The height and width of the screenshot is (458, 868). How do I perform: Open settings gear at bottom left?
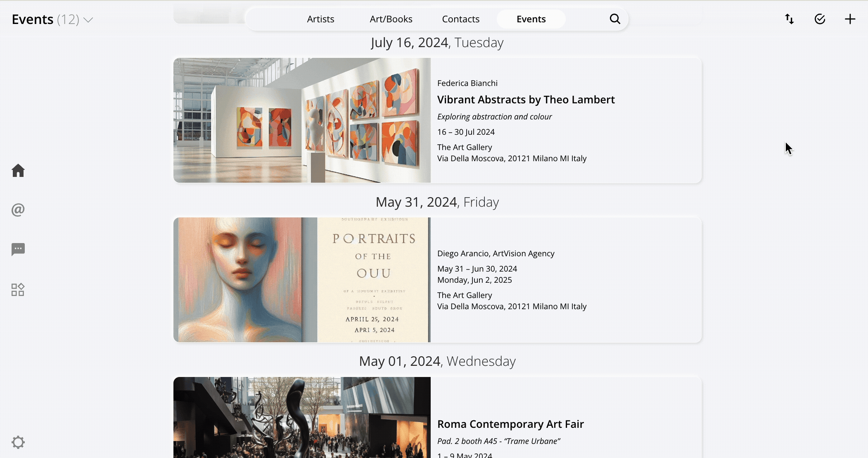click(x=18, y=442)
